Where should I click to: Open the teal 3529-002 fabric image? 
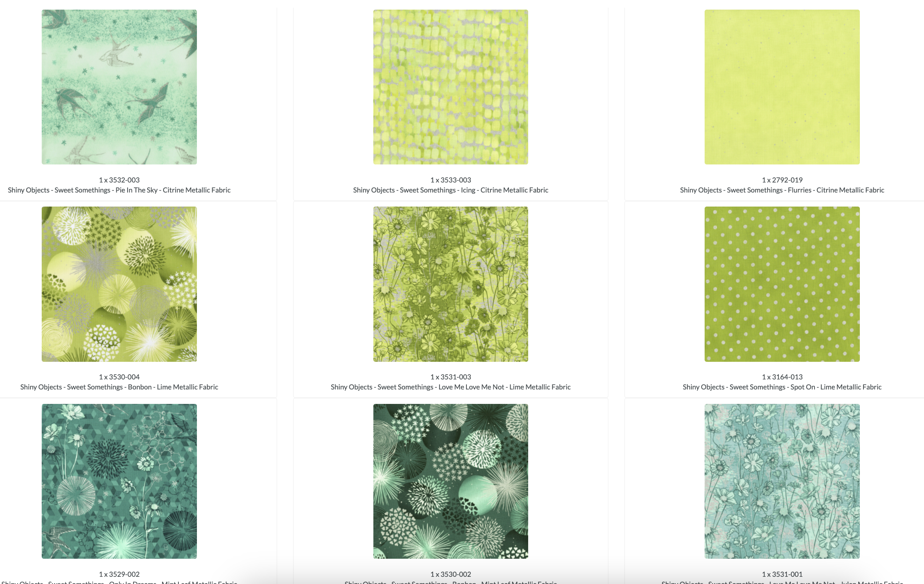119,481
